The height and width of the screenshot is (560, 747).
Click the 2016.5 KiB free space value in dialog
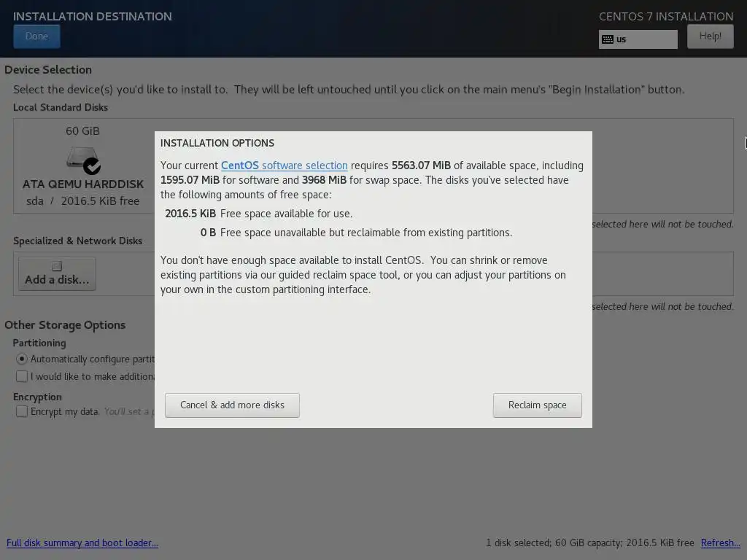[x=190, y=214]
